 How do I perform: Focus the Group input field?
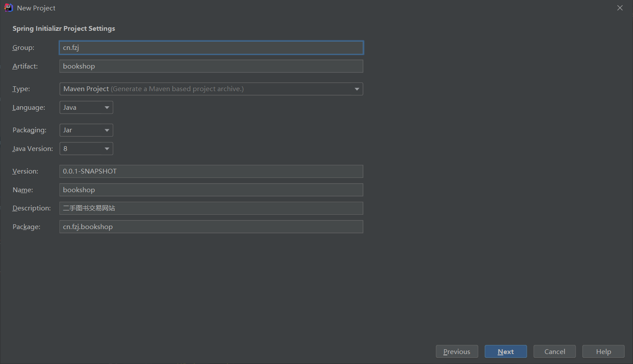(x=211, y=48)
